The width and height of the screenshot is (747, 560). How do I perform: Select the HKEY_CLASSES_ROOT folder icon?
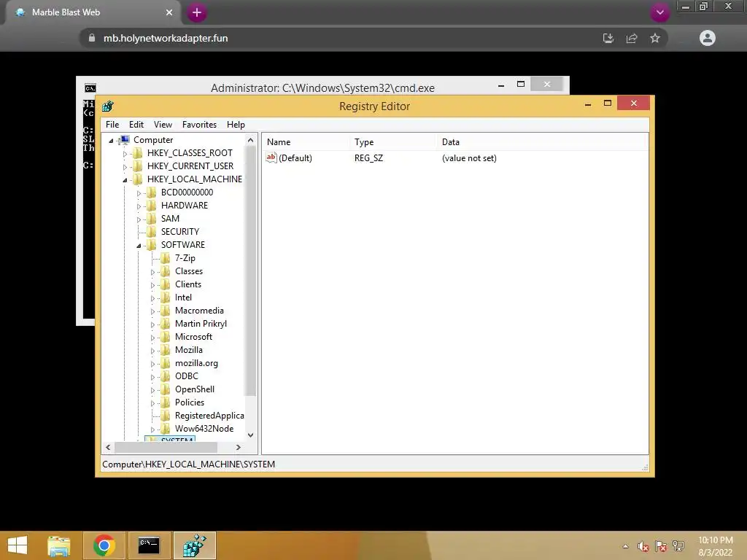tap(138, 153)
